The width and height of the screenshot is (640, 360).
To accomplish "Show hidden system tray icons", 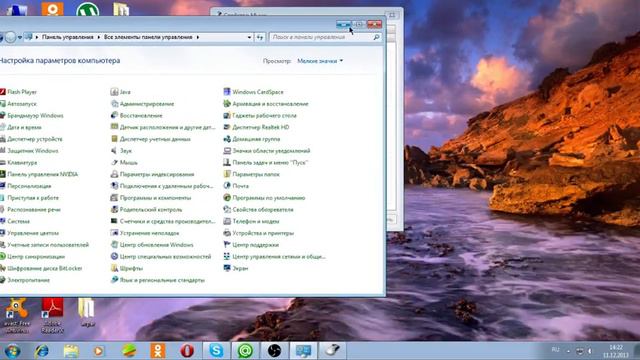I will (x=568, y=351).
